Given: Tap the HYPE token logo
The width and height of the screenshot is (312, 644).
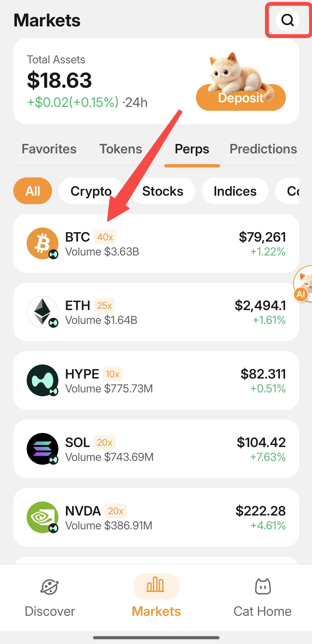Looking at the screenshot, I should [x=43, y=380].
